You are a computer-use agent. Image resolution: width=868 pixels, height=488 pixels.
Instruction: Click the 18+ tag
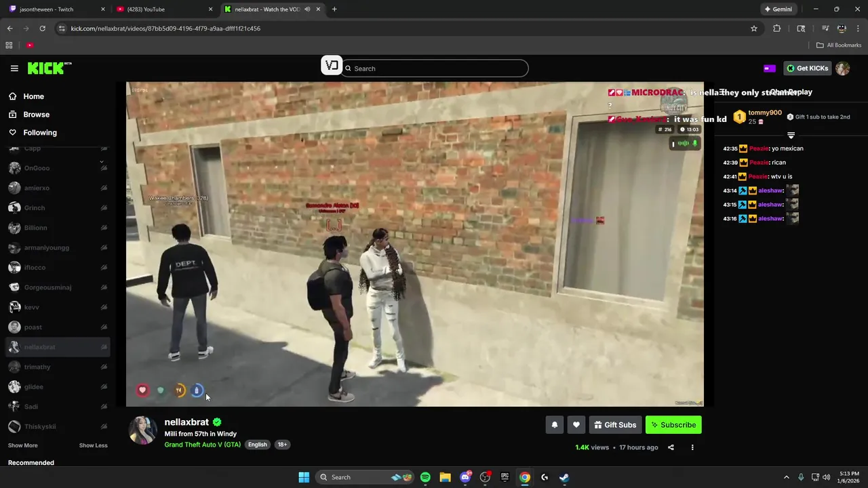click(282, 445)
